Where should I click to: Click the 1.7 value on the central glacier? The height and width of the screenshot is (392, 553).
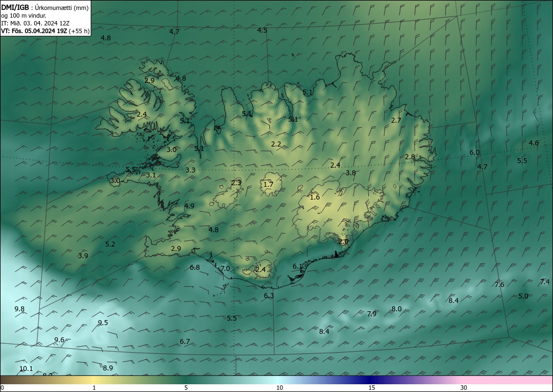click(268, 184)
